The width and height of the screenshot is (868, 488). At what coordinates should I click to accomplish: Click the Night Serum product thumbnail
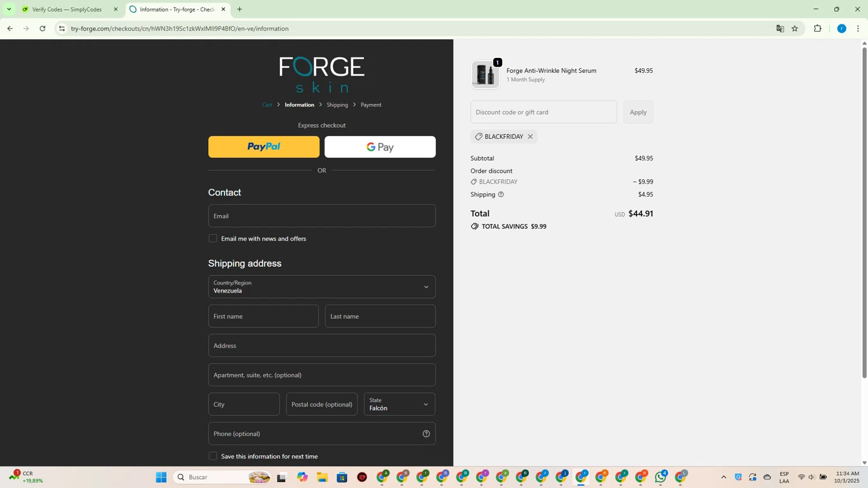[x=486, y=75]
